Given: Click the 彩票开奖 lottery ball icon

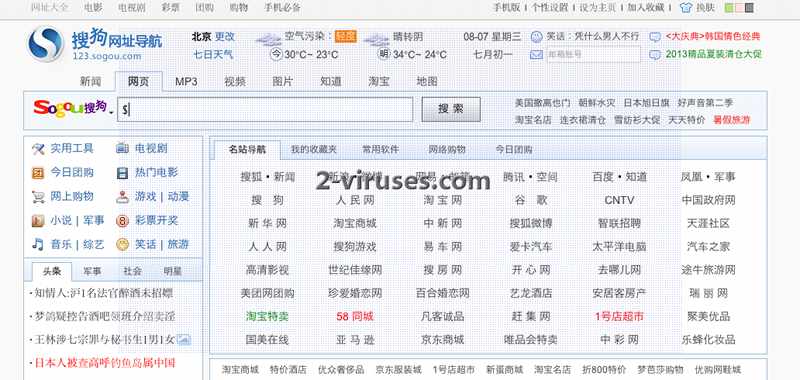Looking at the screenshot, I should [x=122, y=221].
